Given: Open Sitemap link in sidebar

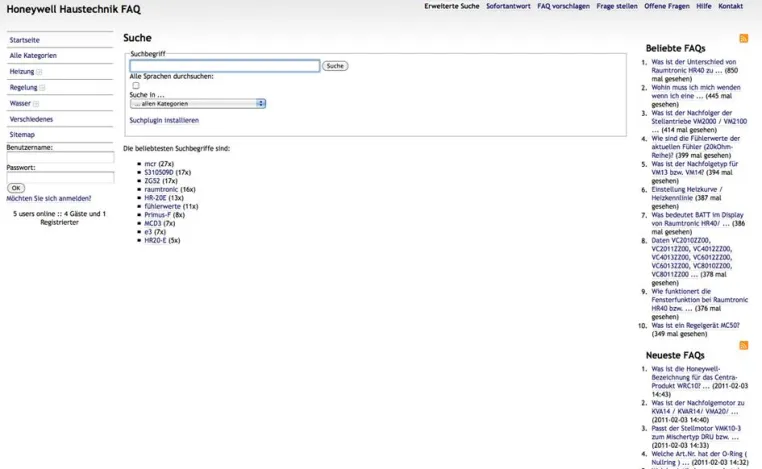Looking at the screenshot, I should (x=22, y=135).
